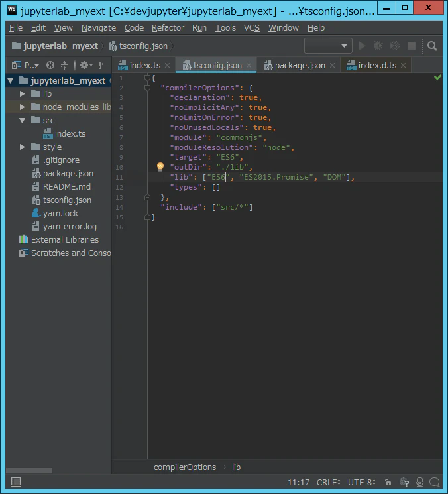Click fold end marker on line 13
The image size is (448, 494).
147,197
